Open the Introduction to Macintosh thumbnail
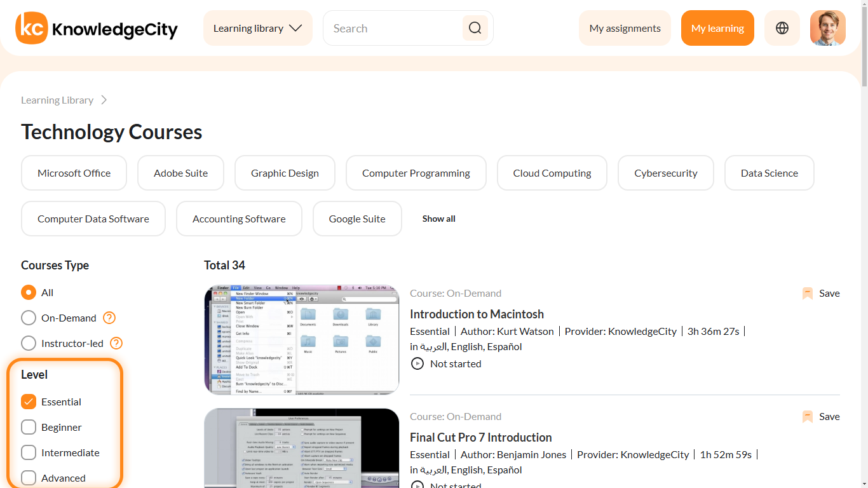Viewport: 868px width, 488px height. (302, 340)
